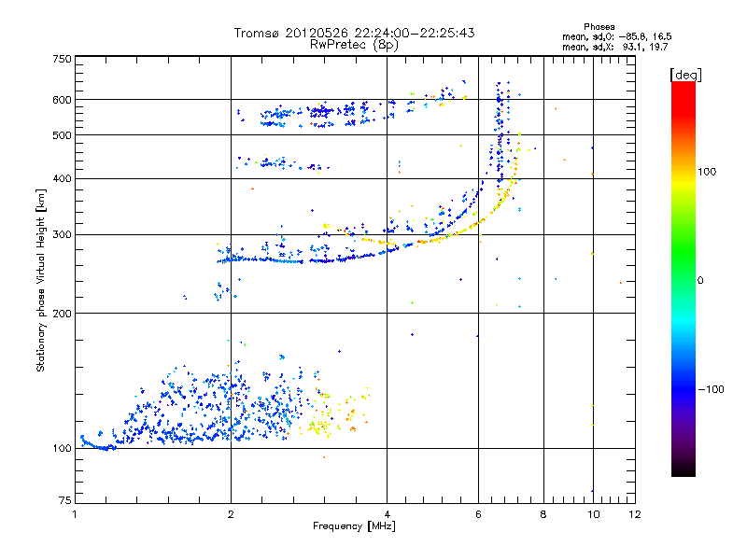The image size is (747, 560).
Task: Click the y-axis tick label '400'
Action: pyautogui.click(x=63, y=178)
